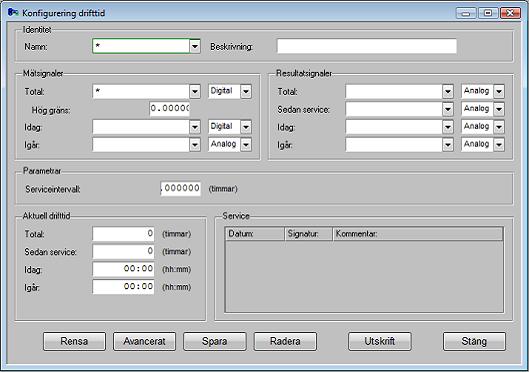This screenshot has height=372, width=529.
Task: Open Mätsignaler Idag Digital type dropdown
Action: (x=246, y=127)
